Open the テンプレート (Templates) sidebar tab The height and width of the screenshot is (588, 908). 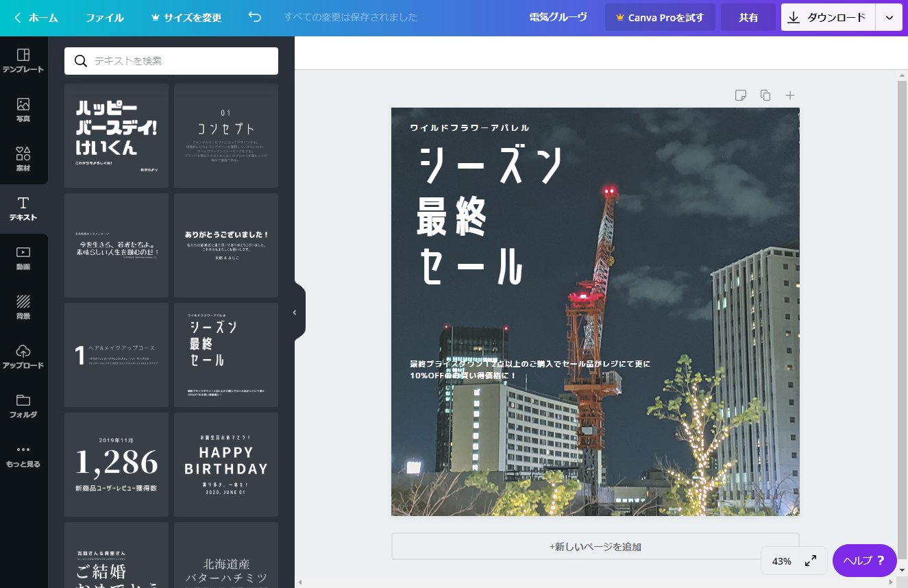tap(23, 61)
